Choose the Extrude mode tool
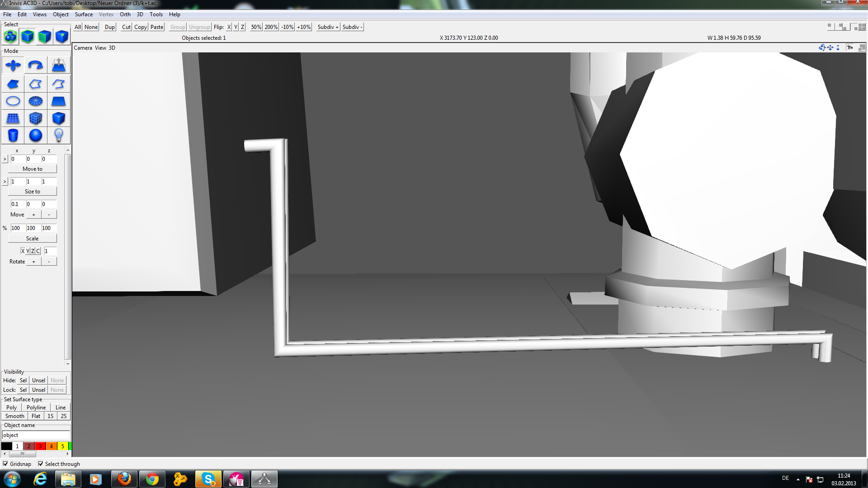The image size is (868, 488). click(x=59, y=65)
